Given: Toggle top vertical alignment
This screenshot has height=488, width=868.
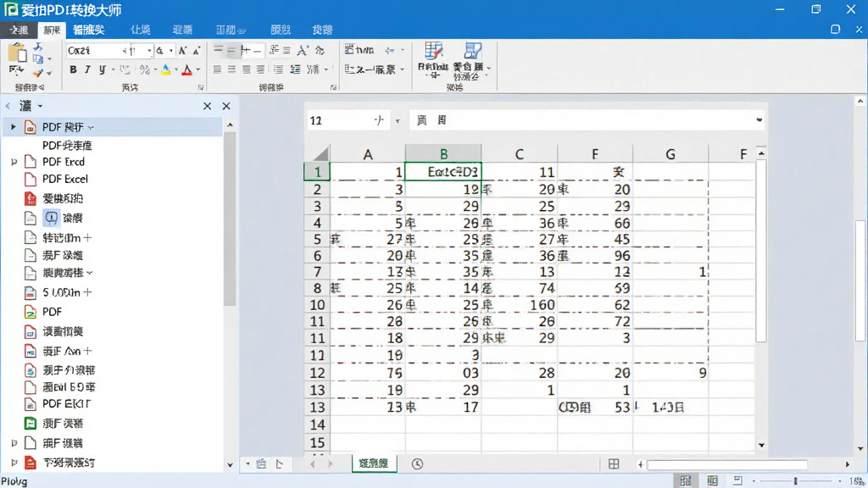Looking at the screenshot, I should click(x=218, y=50).
